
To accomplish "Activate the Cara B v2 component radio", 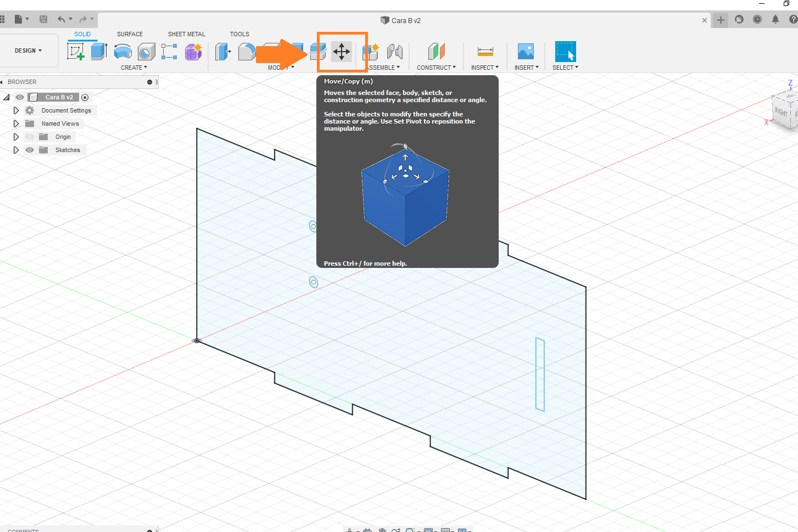I will pos(85,97).
